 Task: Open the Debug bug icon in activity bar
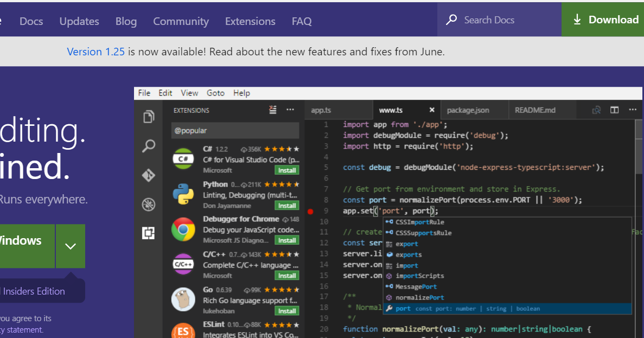[x=148, y=205]
